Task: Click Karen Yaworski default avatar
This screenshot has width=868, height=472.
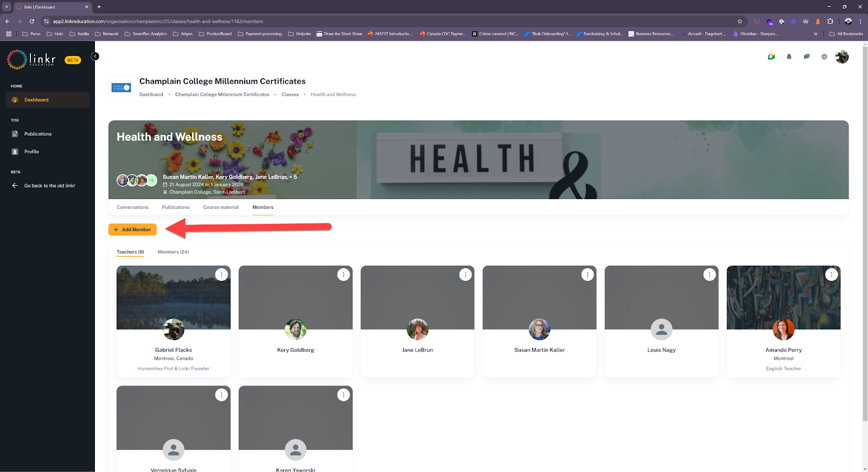Action: coord(296,450)
